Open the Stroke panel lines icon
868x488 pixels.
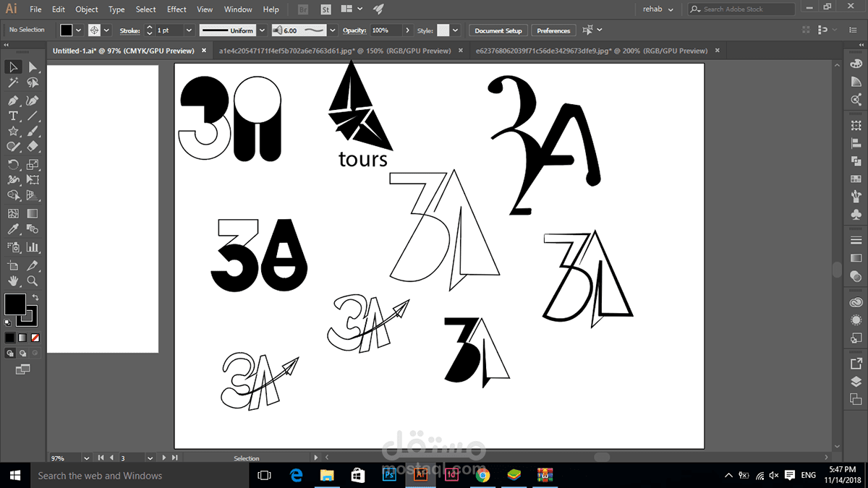[856, 241]
